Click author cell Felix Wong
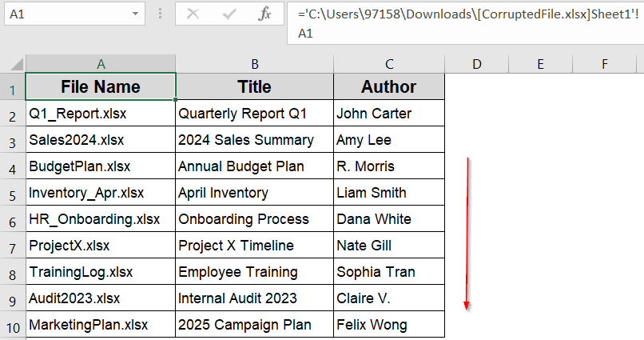 coord(389,324)
